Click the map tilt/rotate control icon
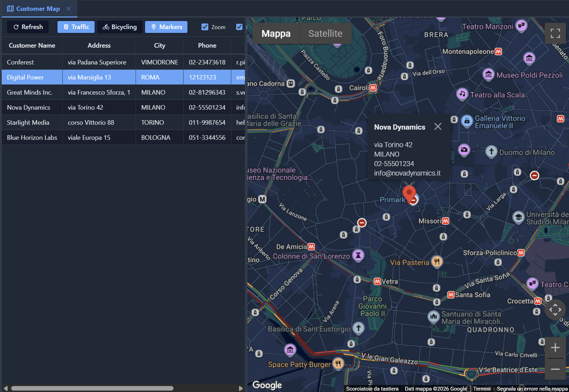The image size is (569, 392). pos(555,309)
